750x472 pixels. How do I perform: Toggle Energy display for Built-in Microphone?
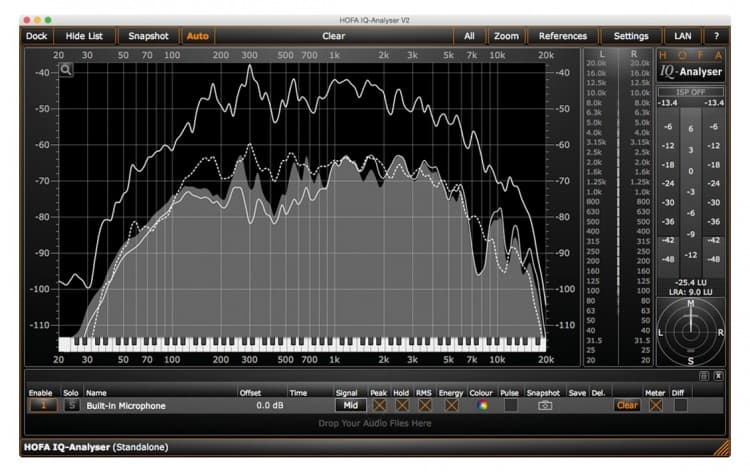pos(451,406)
